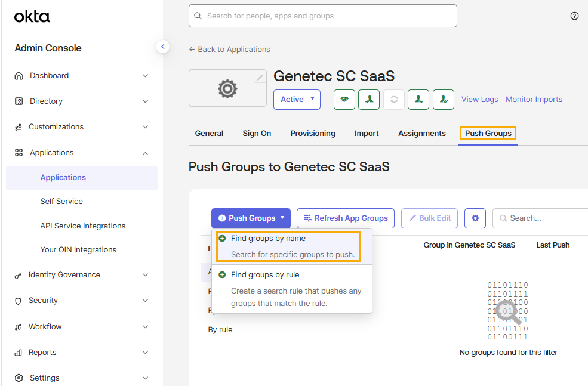Expand the Reports menu chevron
The height and width of the screenshot is (386, 588).
click(x=146, y=352)
